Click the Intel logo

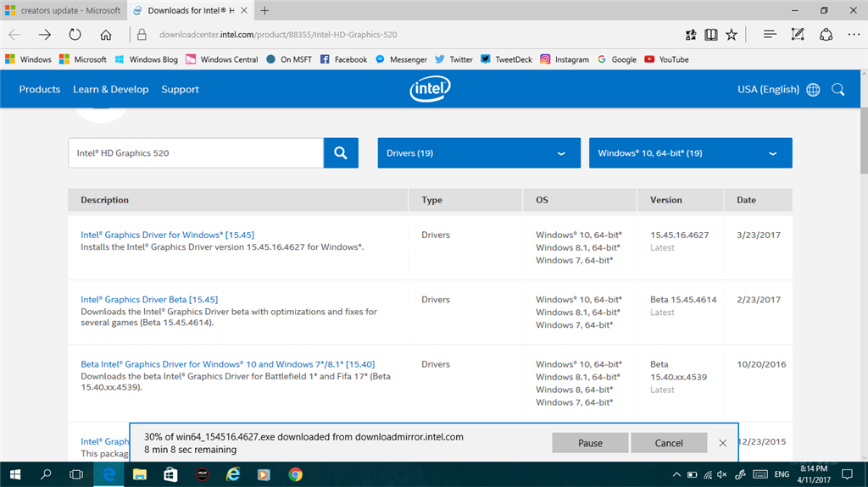point(430,89)
